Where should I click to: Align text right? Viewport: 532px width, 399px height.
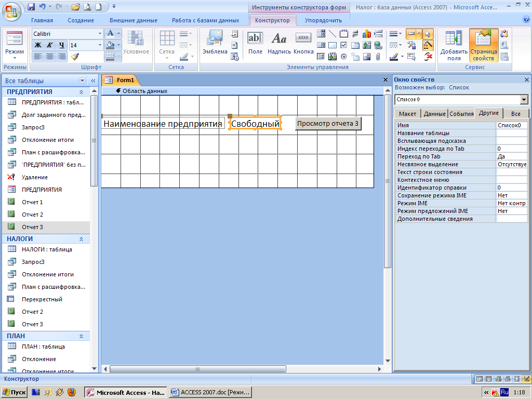[61, 56]
